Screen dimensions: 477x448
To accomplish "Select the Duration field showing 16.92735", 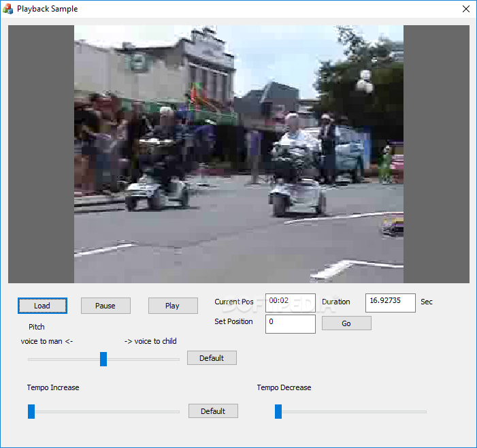I will click(390, 302).
